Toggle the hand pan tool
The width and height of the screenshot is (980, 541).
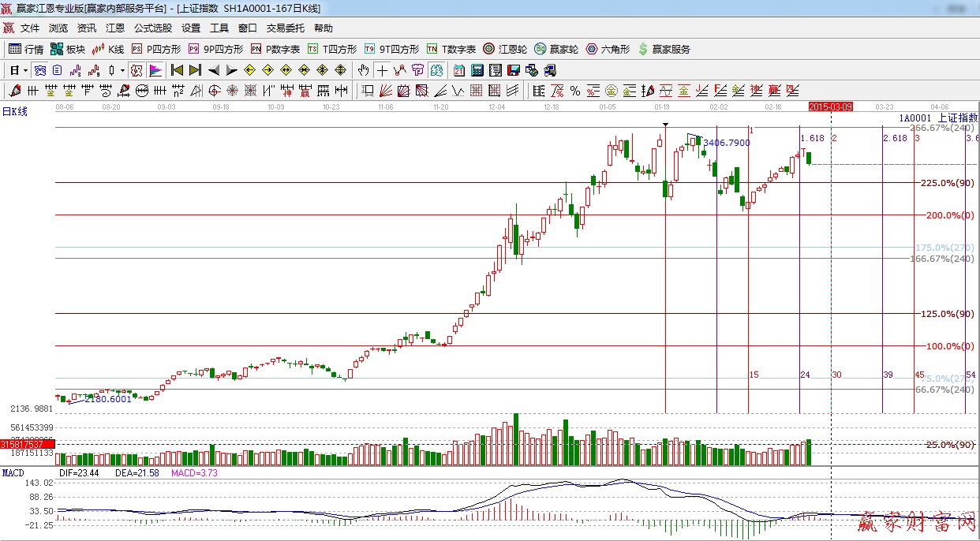(x=363, y=70)
